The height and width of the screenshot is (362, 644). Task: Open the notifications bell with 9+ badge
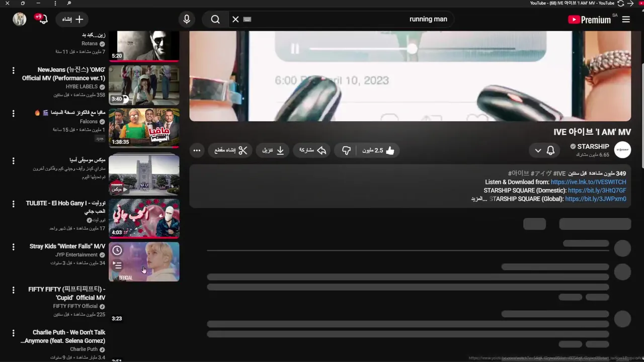tap(42, 19)
